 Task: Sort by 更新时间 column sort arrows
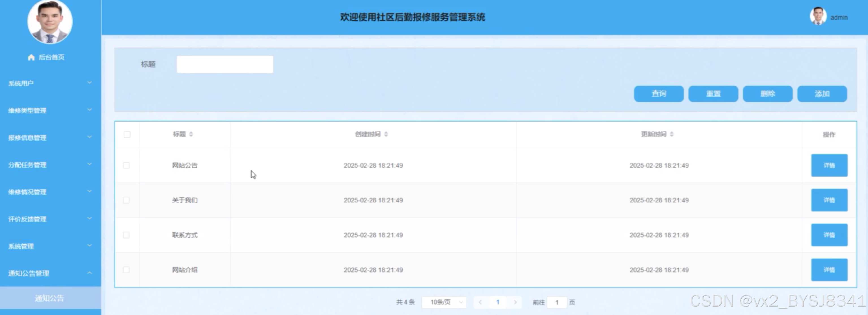pyautogui.click(x=671, y=134)
